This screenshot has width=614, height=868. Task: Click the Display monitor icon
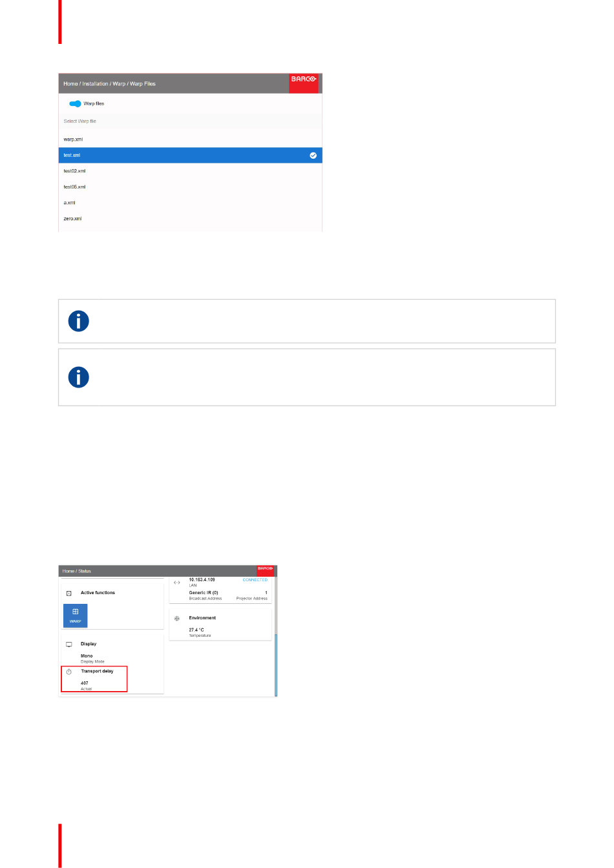[x=69, y=644]
